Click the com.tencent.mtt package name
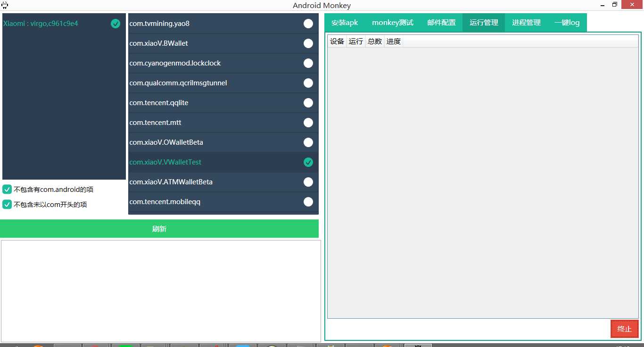 [x=156, y=123]
